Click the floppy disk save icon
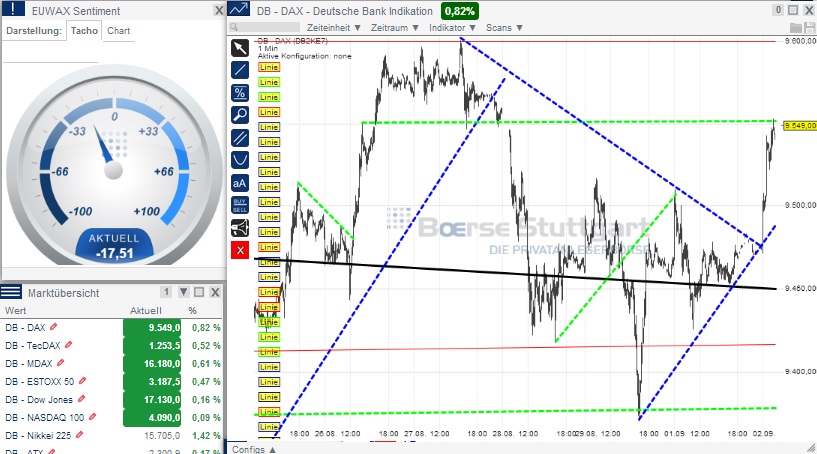The width and height of the screenshot is (817, 454). (810, 28)
